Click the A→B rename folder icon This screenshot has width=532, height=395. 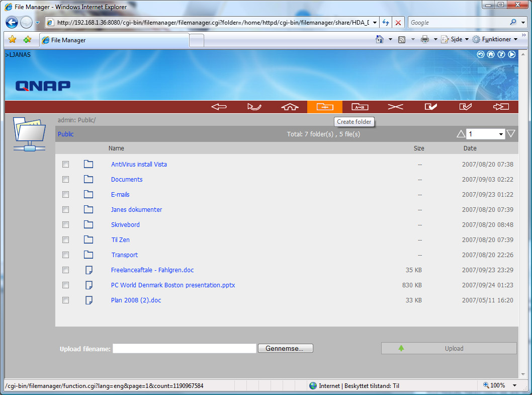(360, 107)
